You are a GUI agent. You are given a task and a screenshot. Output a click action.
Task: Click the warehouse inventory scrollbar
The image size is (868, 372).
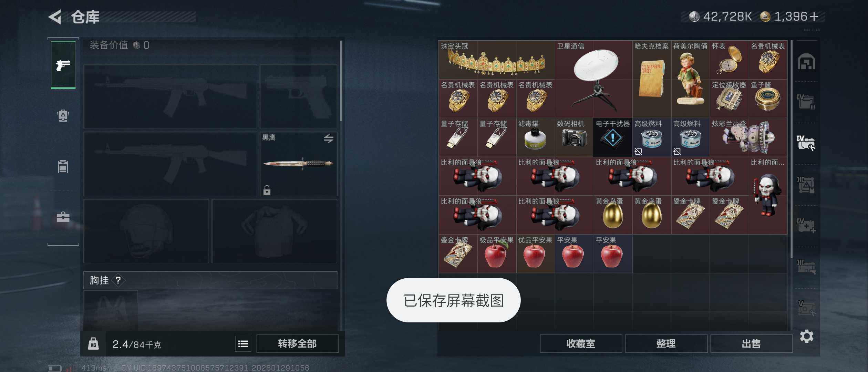[x=791, y=149]
